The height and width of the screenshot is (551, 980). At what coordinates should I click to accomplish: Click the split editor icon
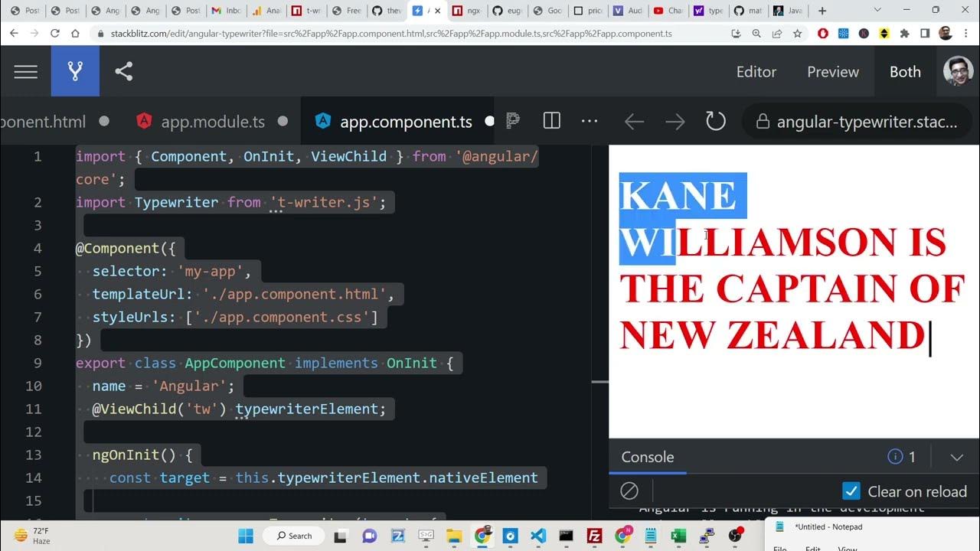click(551, 121)
